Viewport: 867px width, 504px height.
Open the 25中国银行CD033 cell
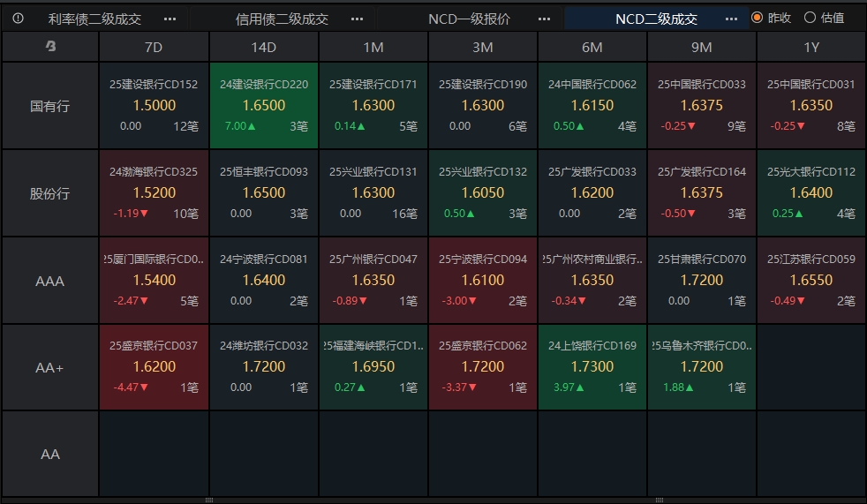[702, 106]
